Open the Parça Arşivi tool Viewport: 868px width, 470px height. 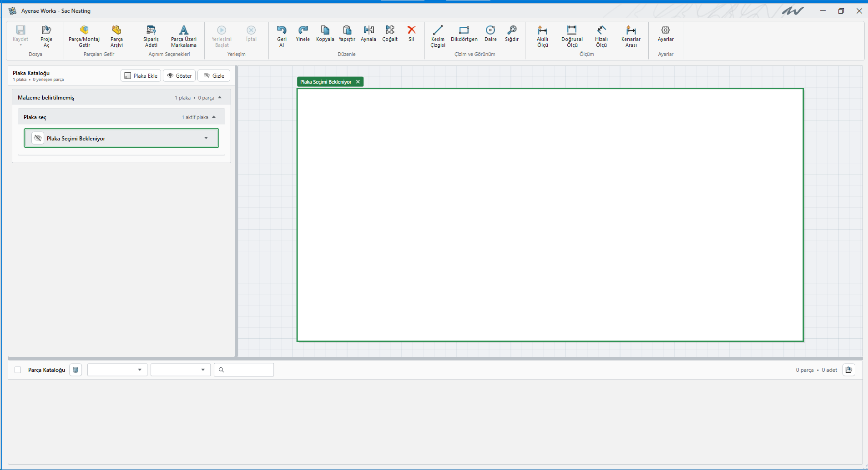[116, 36]
